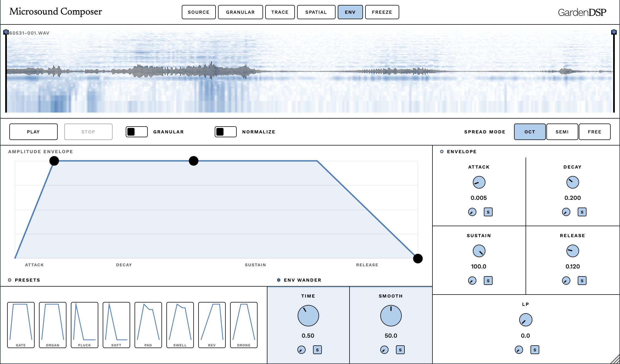620x364 pixels.
Task: Toggle the ENV WANDER indicator dot
Action: pyautogui.click(x=279, y=280)
